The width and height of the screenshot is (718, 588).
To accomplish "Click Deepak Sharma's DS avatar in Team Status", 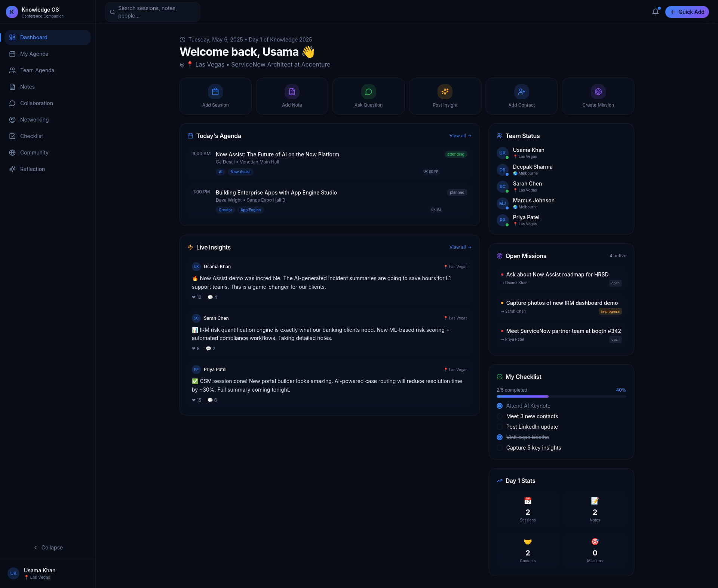I will [502, 170].
